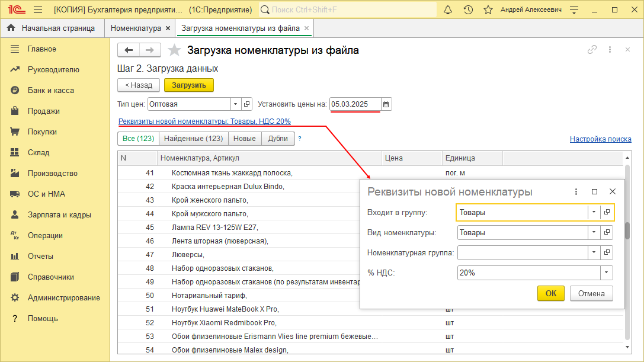Image resolution: width=644 pixels, height=362 pixels.
Task: Expand '% НДС' dropdown list
Action: point(607,273)
